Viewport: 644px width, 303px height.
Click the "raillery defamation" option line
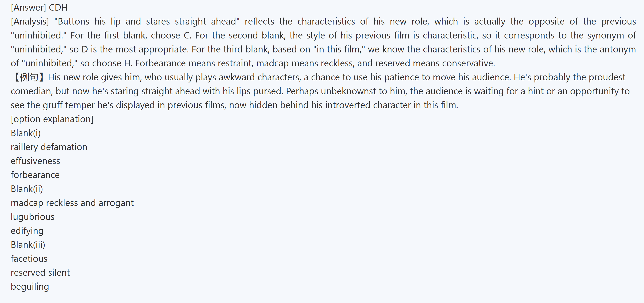tap(49, 147)
